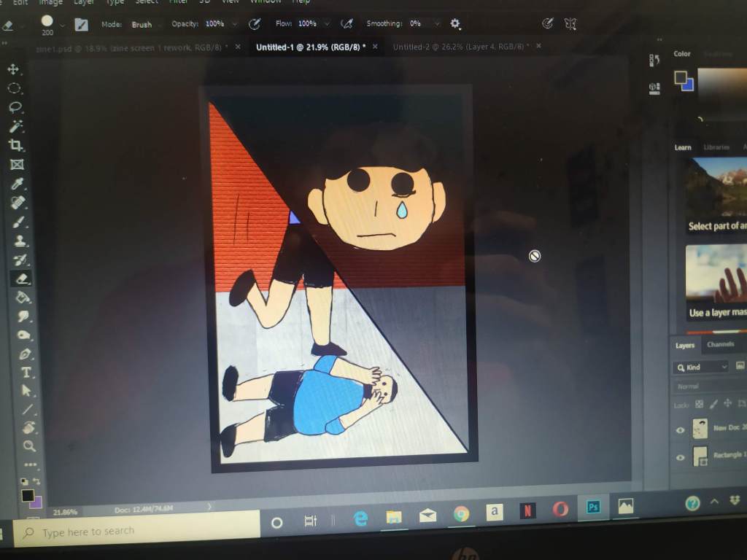Pick the Crop tool
The width and height of the screenshot is (747, 560).
coord(16,145)
